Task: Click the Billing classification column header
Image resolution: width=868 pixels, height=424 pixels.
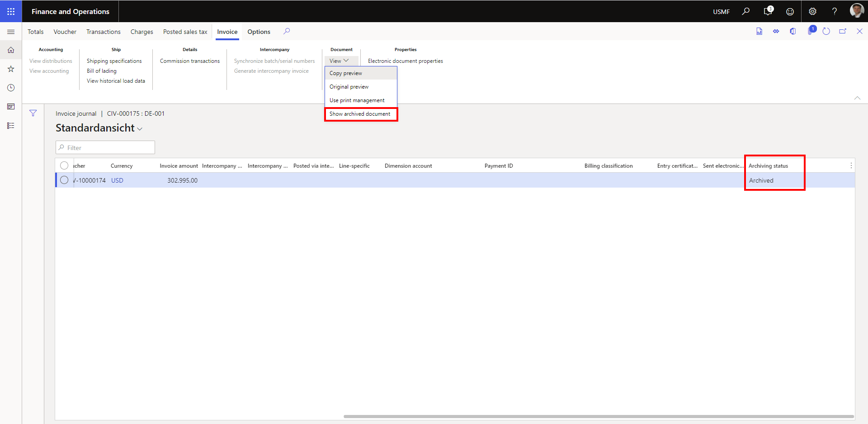Action: [609, 166]
